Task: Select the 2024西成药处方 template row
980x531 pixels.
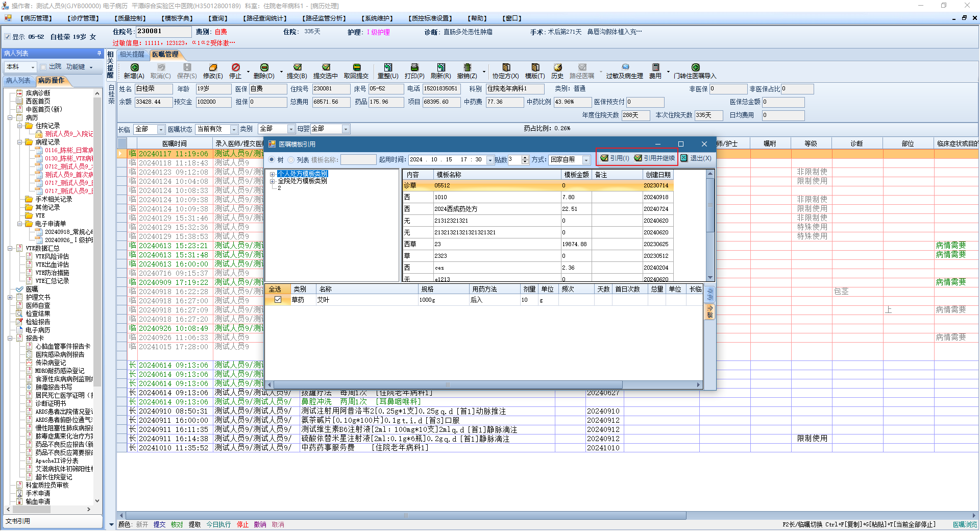Action: (456, 209)
